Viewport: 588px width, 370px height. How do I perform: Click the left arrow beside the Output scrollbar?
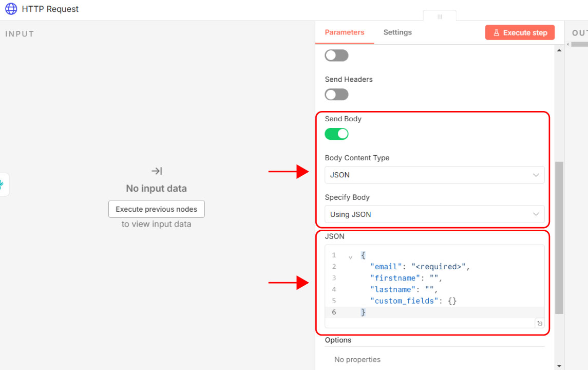(568, 45)
